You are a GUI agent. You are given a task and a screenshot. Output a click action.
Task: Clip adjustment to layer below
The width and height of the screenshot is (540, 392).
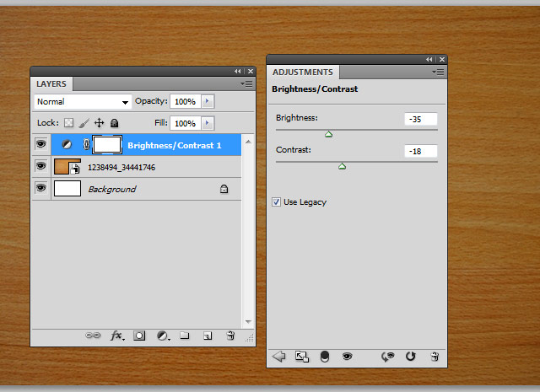pyautogui.click(x=325, y=357)
